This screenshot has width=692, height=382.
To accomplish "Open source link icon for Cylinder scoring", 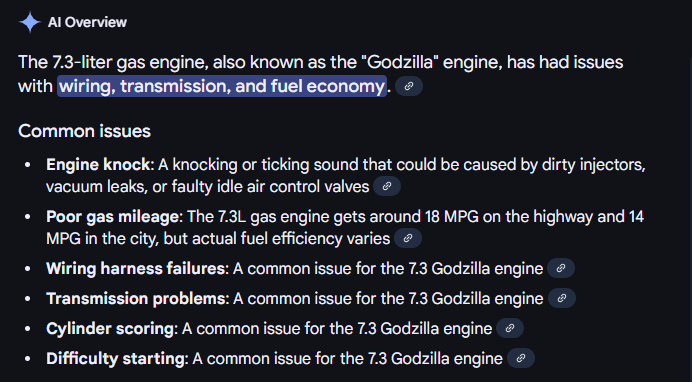I will 510,328.
